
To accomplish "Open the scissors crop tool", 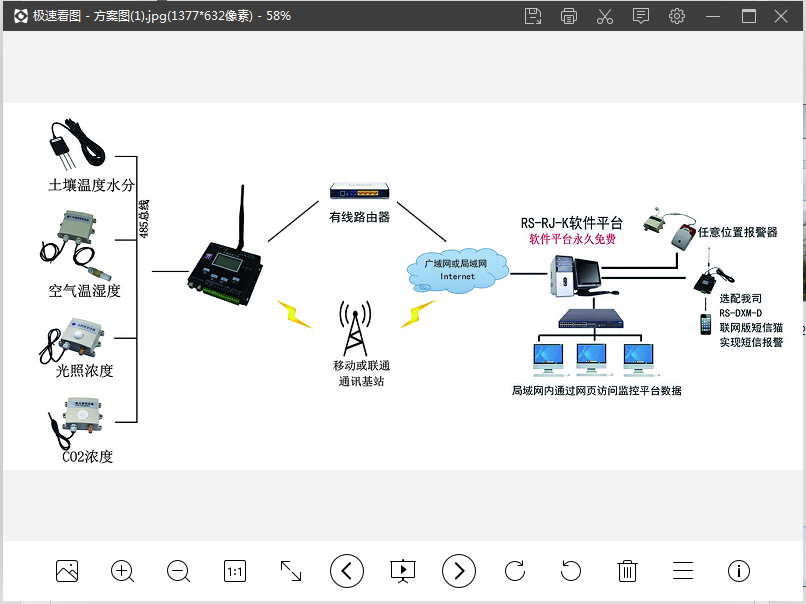I will pyautogui.click(x=605, y=16).
